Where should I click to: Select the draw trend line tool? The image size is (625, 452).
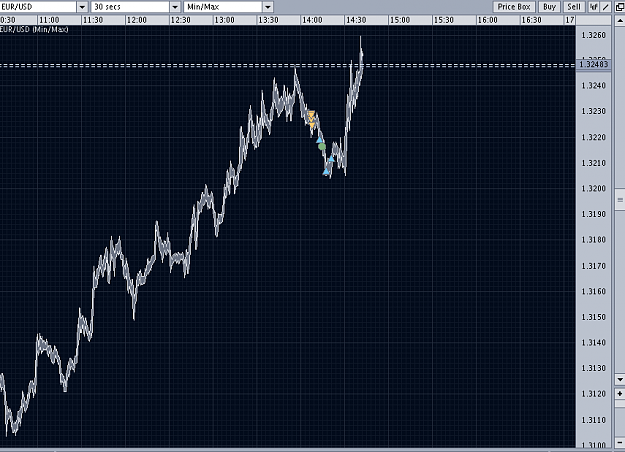[x=605, y=7]
